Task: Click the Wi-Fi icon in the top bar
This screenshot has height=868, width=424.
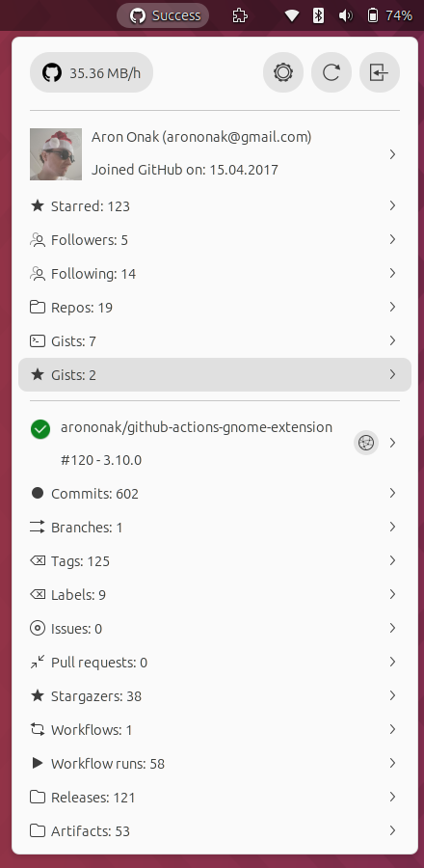Action: point(292,15)
